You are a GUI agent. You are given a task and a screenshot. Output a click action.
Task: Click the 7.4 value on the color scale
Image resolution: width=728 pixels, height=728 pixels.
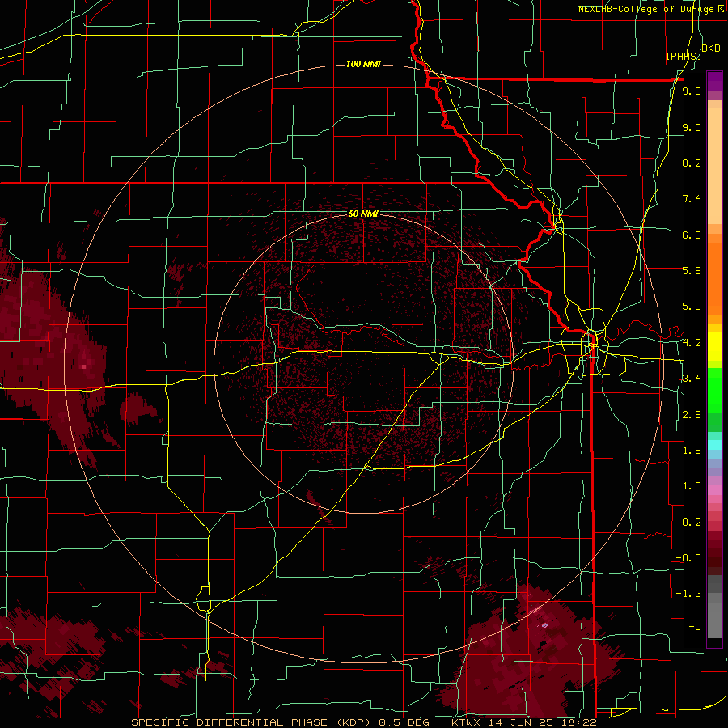pyautogui.click(x=692, y=199)
